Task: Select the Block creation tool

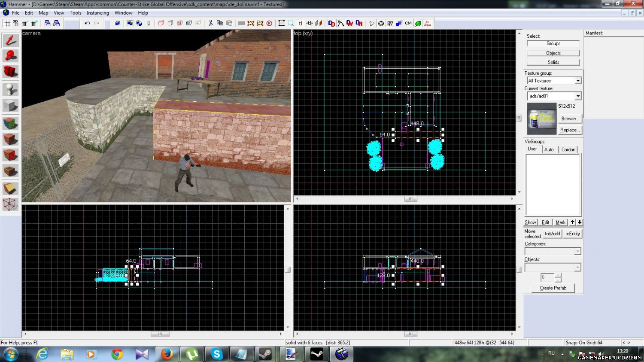Action: point(10,105)
